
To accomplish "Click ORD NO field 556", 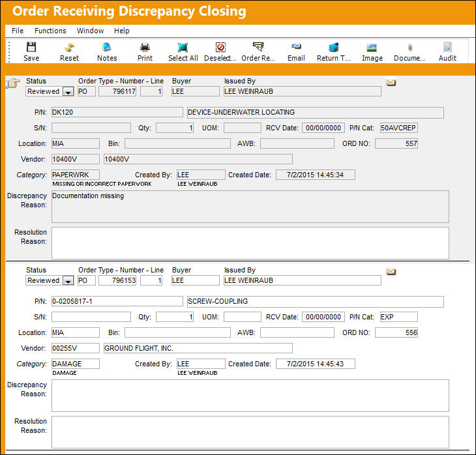I will pyautogui.click(x=396, y=332).
